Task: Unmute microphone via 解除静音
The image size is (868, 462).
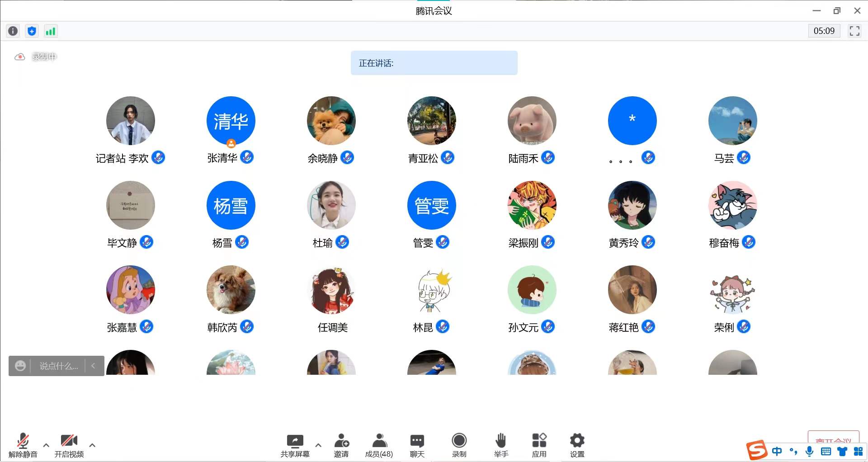Action: (23, 445)
